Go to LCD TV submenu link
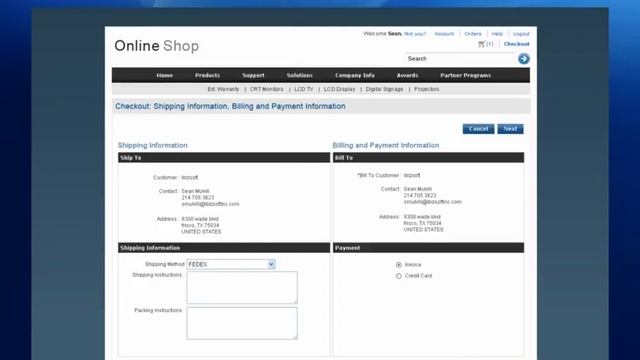The height and width of the screenshot is (360, 640). click(x=304, y=89)
